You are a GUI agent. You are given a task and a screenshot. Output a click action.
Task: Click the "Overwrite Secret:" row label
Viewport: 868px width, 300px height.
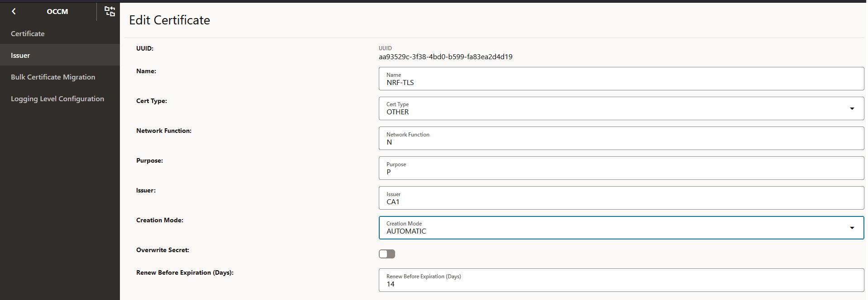[x=162, y=250]
